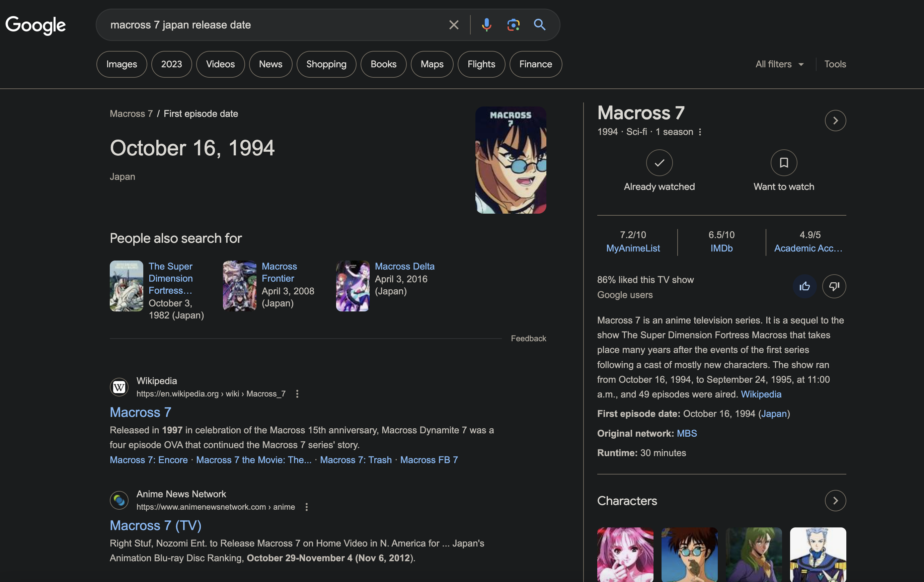Give thumbs up to this TV show
Viewport: 924px width, 582px height.
(x=804, y=286)
